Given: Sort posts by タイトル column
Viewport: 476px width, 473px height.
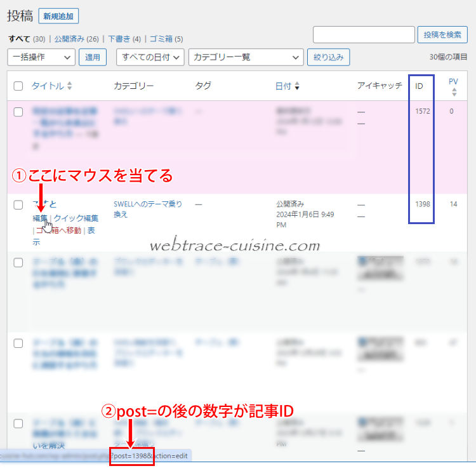Looking at the screenshot, I should pos(48,86).
